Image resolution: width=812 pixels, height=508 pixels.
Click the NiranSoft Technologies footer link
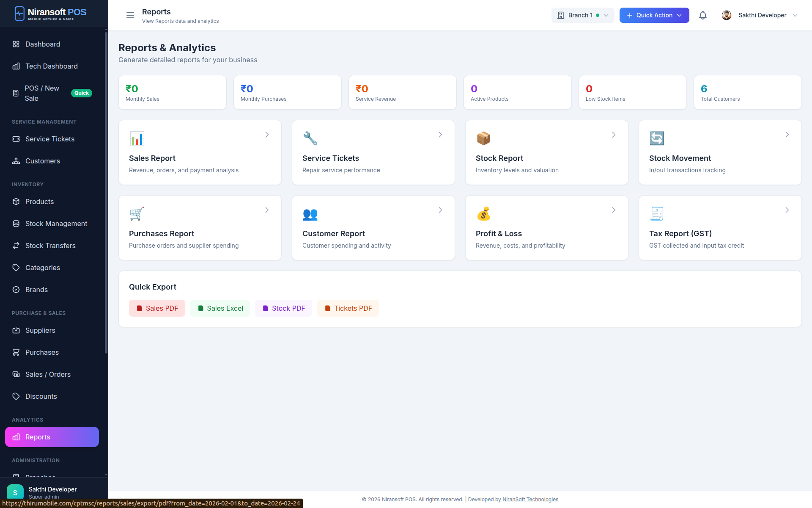530,500
